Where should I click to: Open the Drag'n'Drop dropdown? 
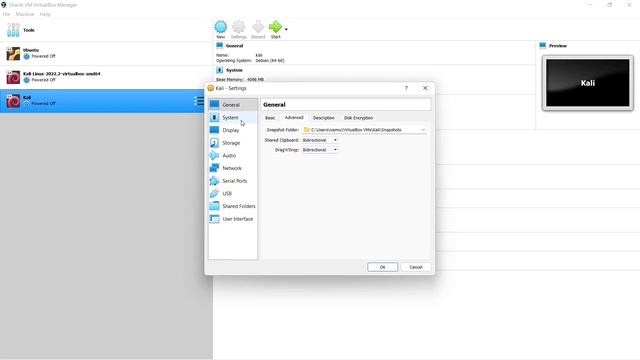pyautogui.click(x=320, y=150)
